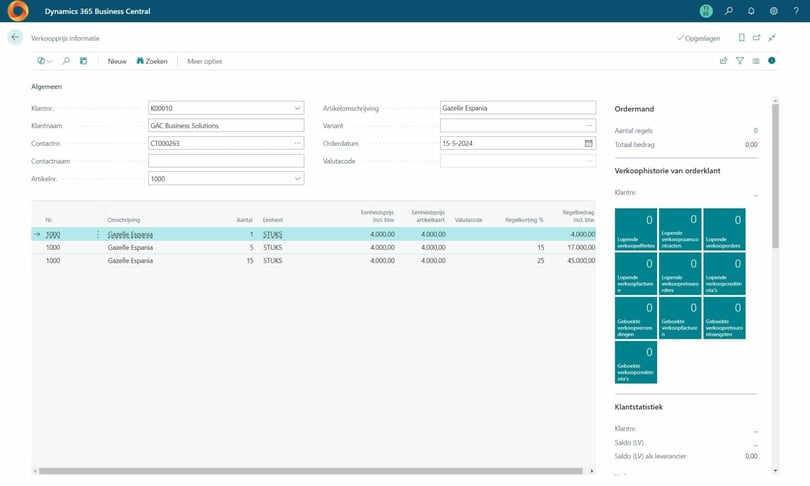The width and height of the screenshot is (810, 486).
Task: Click the 17.000,00 Regelbedrag cell
Action: point(581,247)
